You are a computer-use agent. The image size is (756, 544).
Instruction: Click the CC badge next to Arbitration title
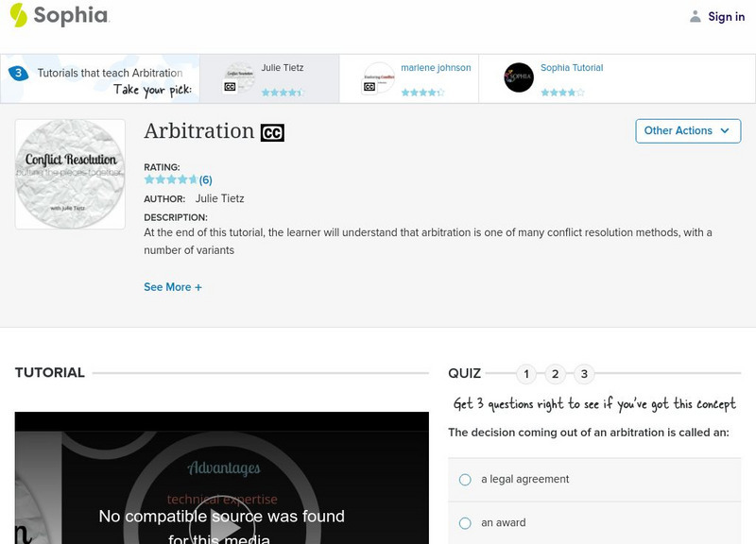pyautogui.click(x=272, y=132)
